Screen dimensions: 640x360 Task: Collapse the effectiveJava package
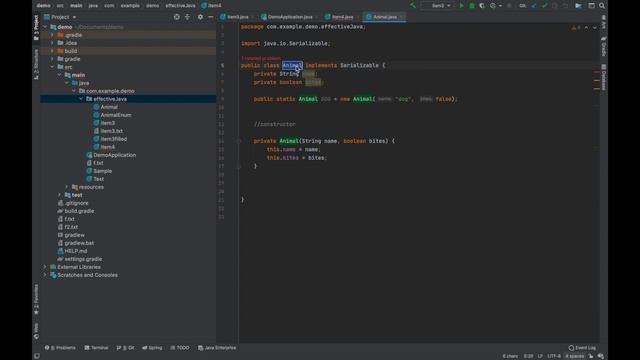[x=81, y=99]
